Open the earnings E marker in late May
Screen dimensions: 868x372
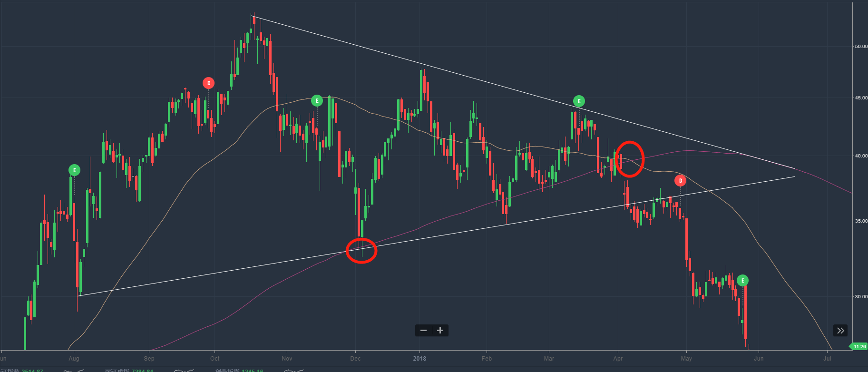(742, 280)
